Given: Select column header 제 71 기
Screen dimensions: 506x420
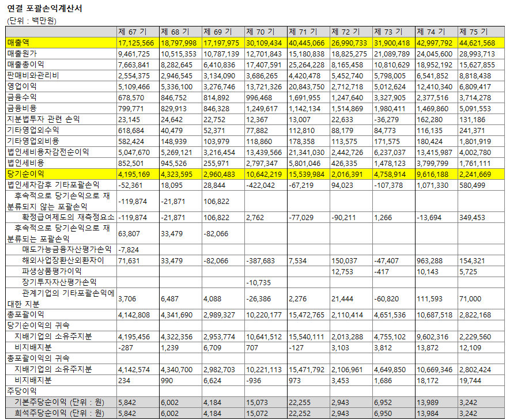Looking at the screenshot, I should (303, 32).
